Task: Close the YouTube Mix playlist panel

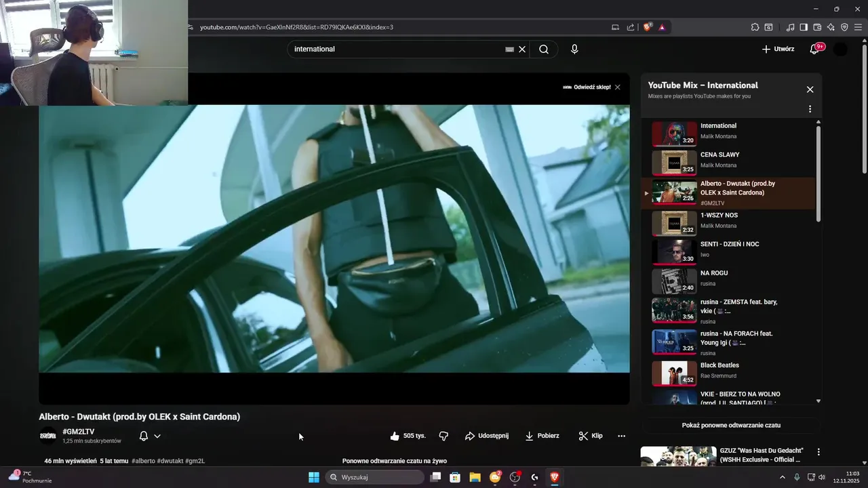Action: [810, 89]
